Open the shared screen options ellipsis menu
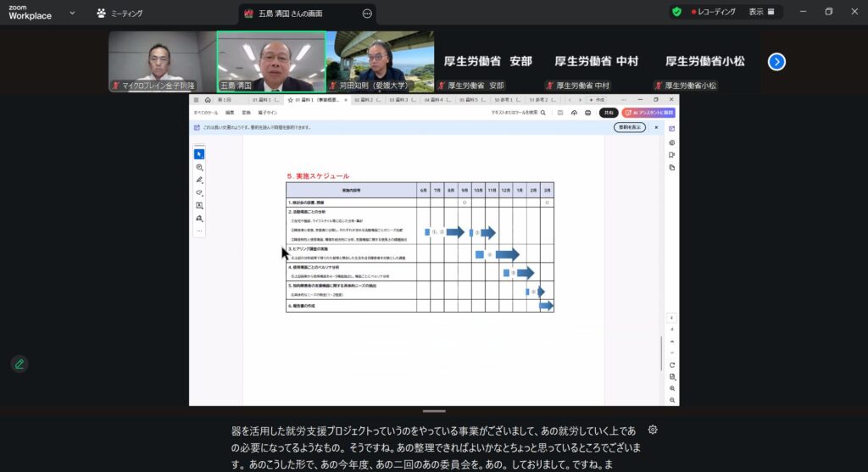 click(367, 14)
